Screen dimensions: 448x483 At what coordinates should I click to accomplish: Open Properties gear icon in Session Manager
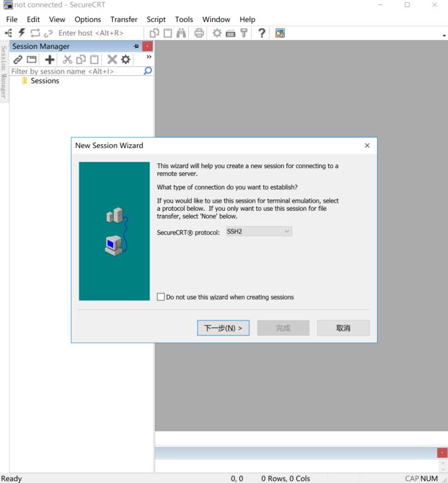coord(125,59)
